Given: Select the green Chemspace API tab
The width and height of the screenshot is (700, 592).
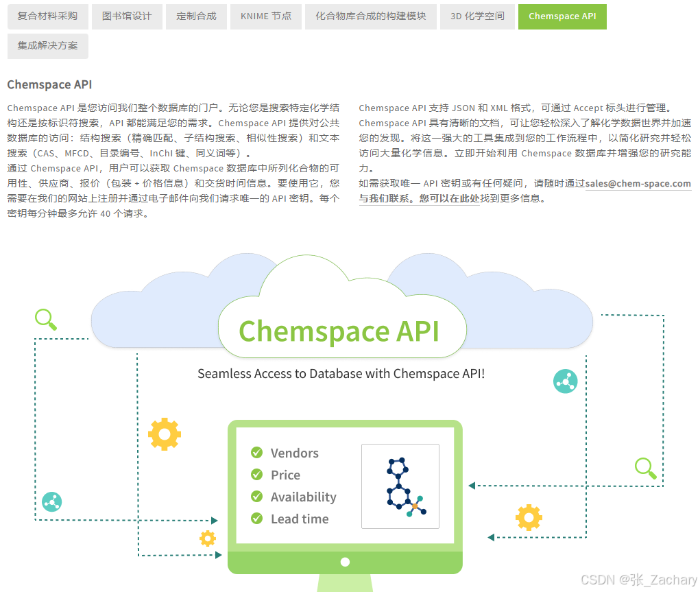Looking at the screenshot, I should (562, 16).
